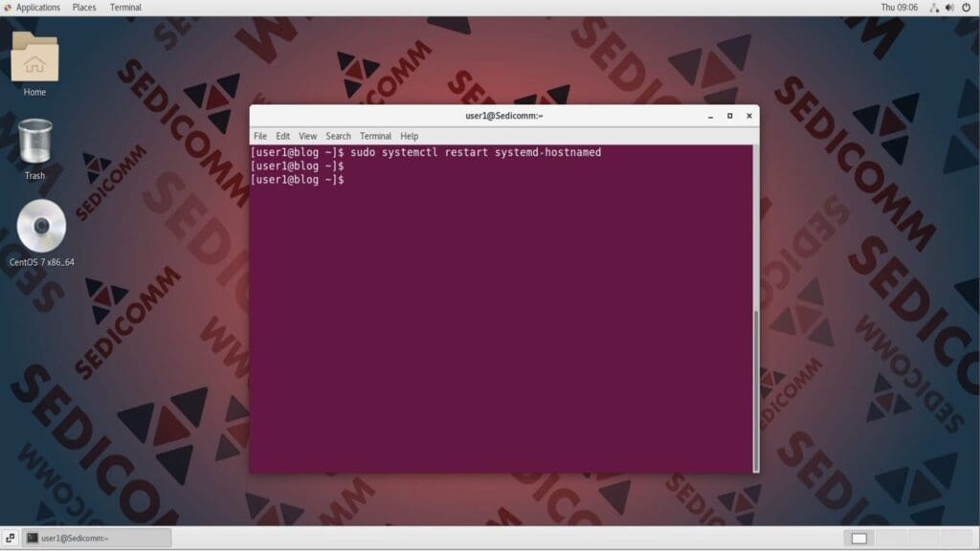Click the volume speaker icon in top bar
The image size is (980, 551).
(x=949, y=8)
